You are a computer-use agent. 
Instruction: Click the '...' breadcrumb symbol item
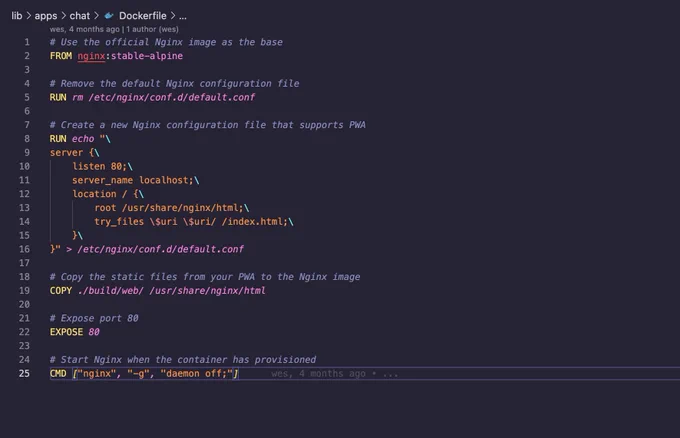pyautogui.click(x=183, y=16)
